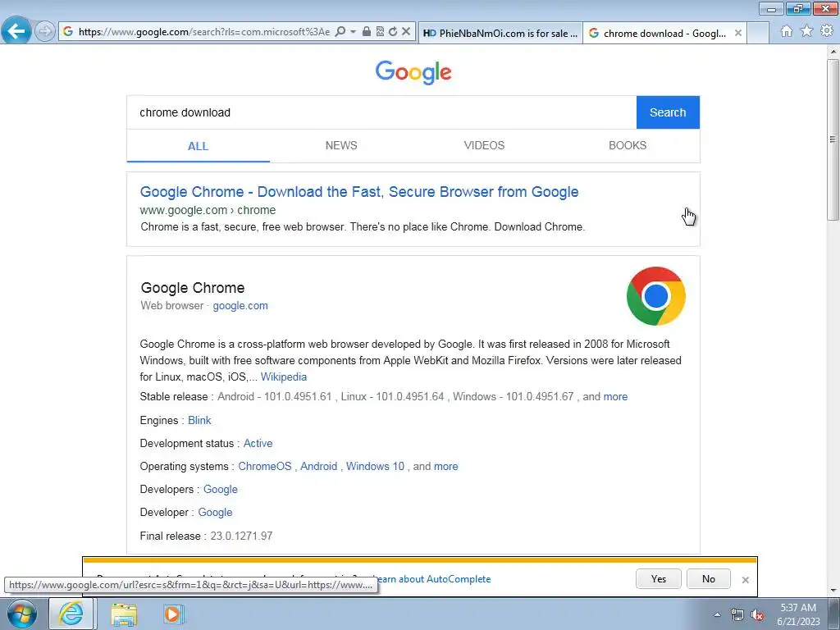
Task: Open the Blink engine link
Action: click(x=199, y=421)
